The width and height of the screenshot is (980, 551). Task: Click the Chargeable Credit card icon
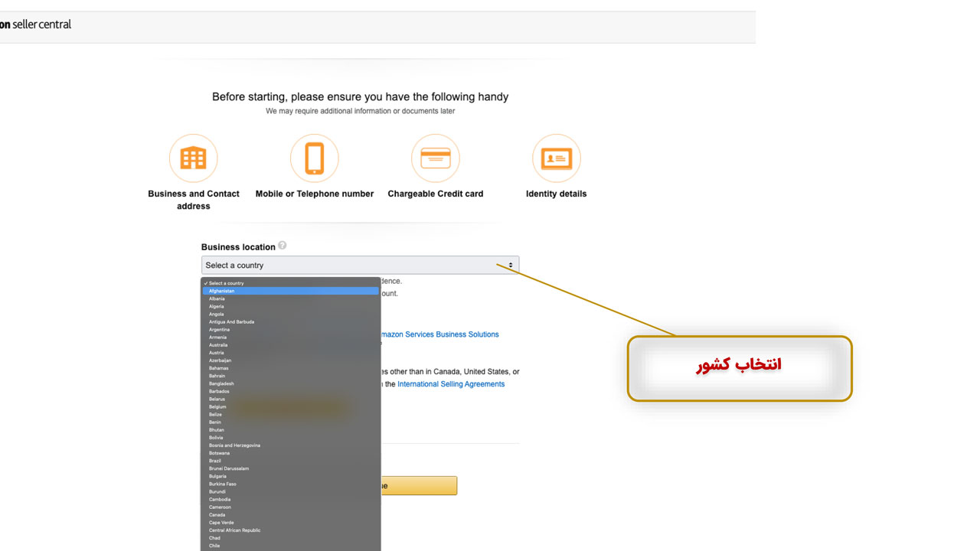tap(435, 158)
